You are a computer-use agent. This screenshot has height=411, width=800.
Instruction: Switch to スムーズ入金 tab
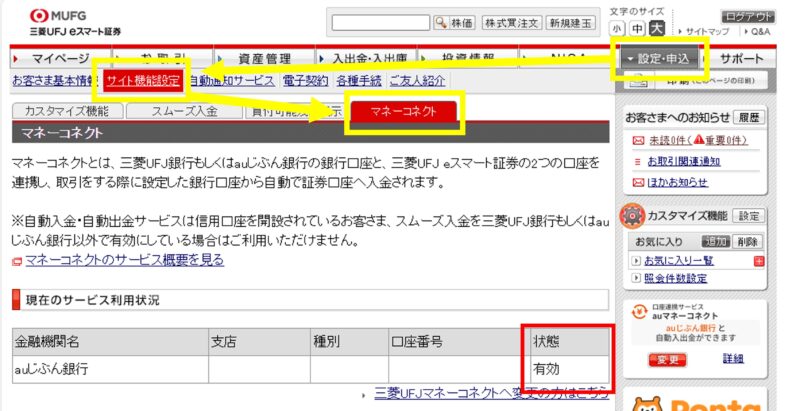click(184, 111)
